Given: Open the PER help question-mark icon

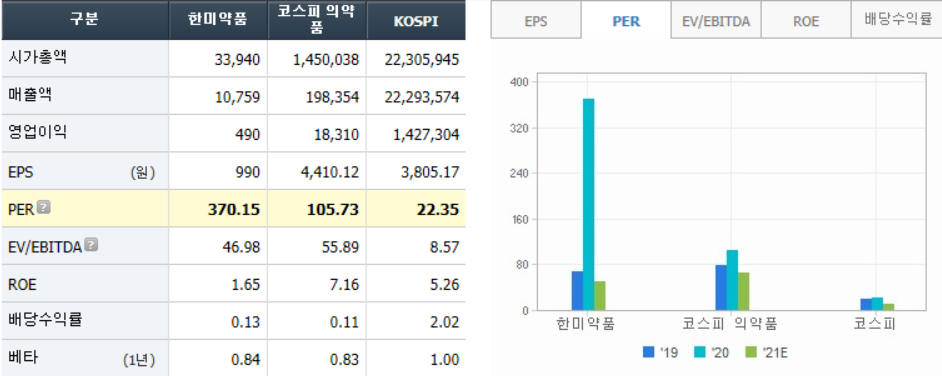Looking at the screenshot, I should coord(44,208).
